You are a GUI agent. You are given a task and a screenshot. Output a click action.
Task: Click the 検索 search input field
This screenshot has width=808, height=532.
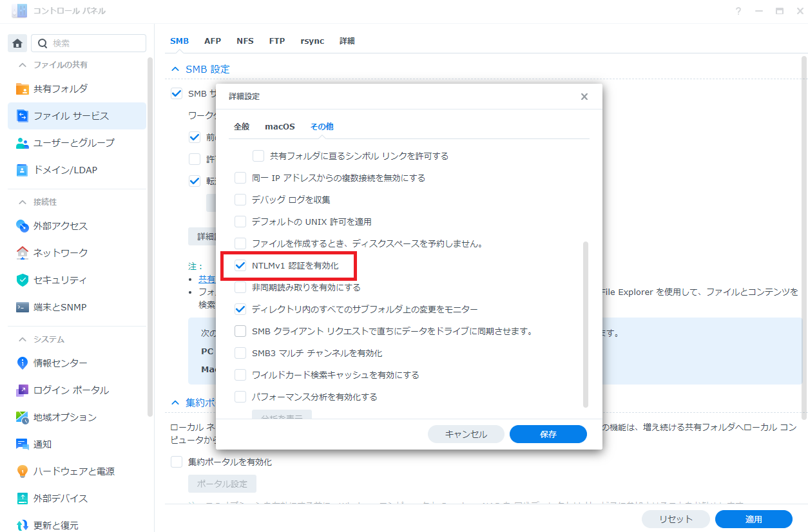tap(89, 43)
